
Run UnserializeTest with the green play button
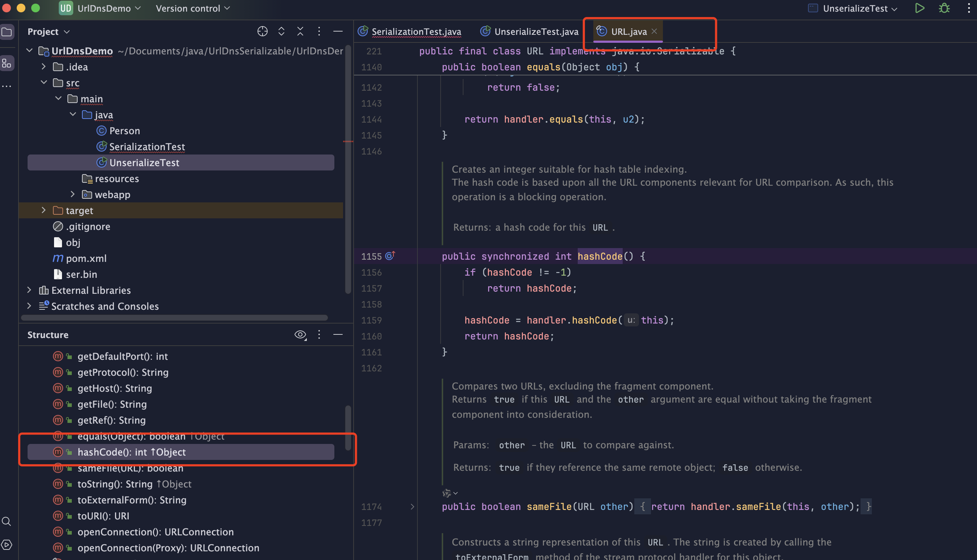pos(920,8)
